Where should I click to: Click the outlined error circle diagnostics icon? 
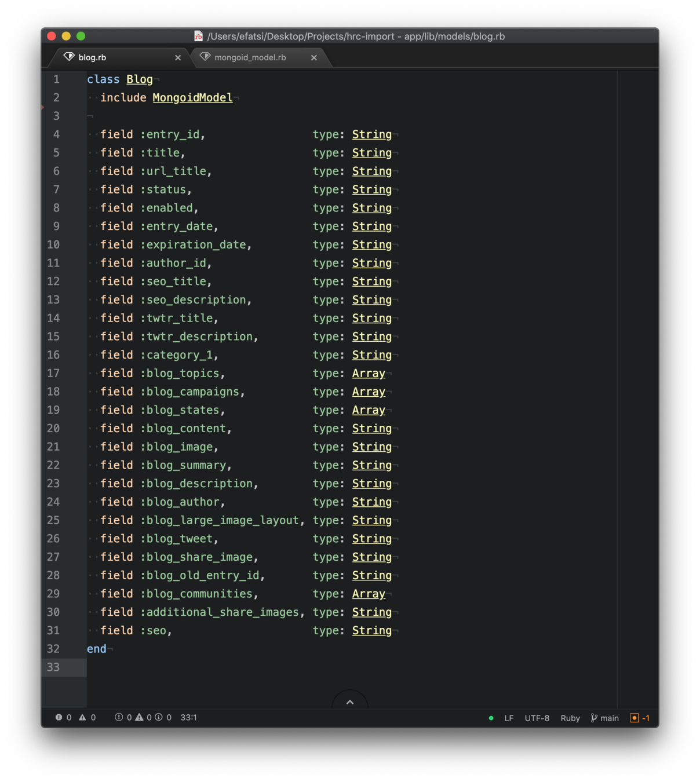point(119,717)
